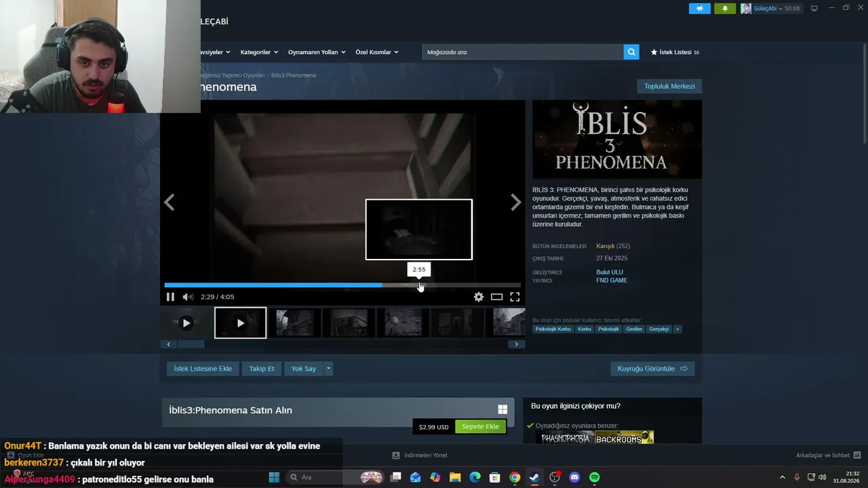
Task: Toggle theater mode on the video player
Action: pos(497,297)
